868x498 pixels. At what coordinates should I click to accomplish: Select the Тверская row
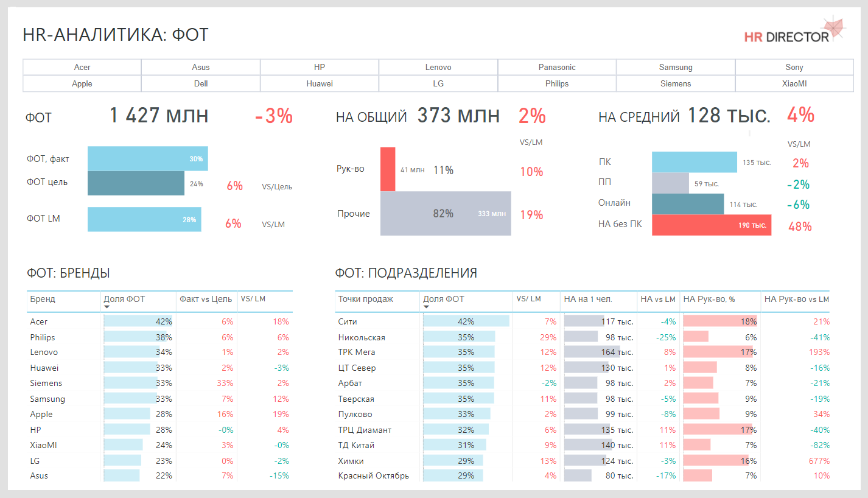583,399
